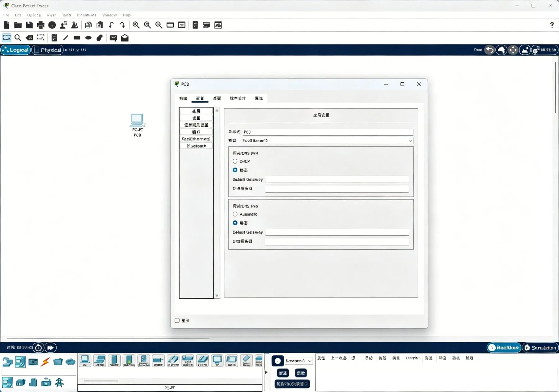The image size is (559, 392).
Task: Select Automatic for IPv6 gateway/DNS
Action: [235, 214]
